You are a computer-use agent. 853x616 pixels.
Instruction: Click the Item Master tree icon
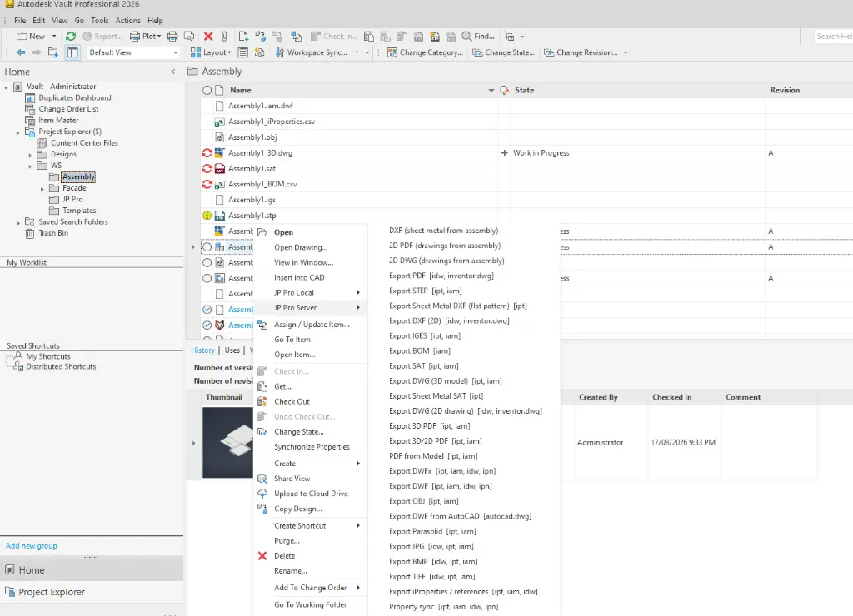(x=31, y=120)
